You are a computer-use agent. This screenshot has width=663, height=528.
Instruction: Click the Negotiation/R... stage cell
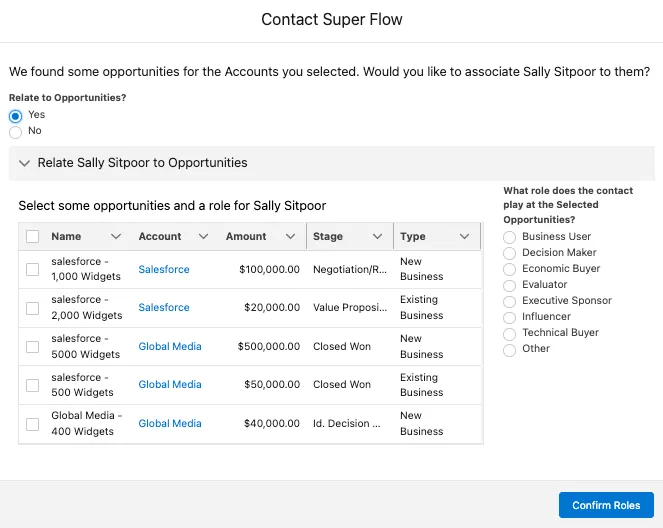tap(350, 269)
